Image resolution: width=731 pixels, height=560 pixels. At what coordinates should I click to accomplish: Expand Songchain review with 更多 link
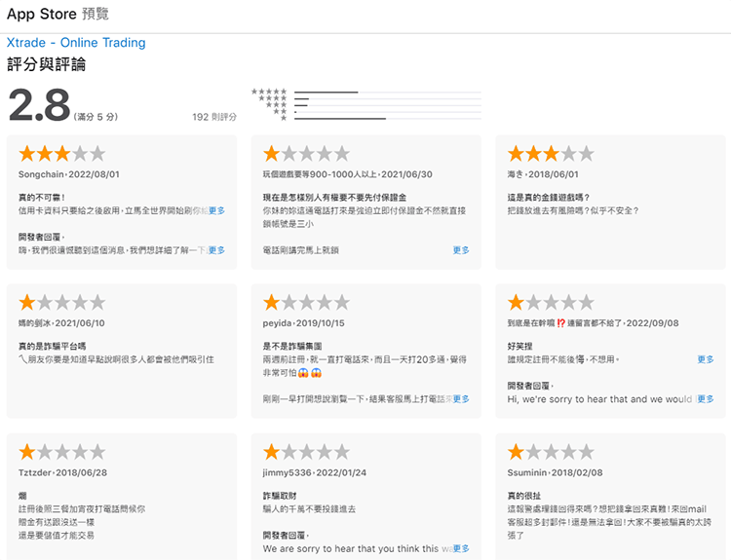point(216,210)
